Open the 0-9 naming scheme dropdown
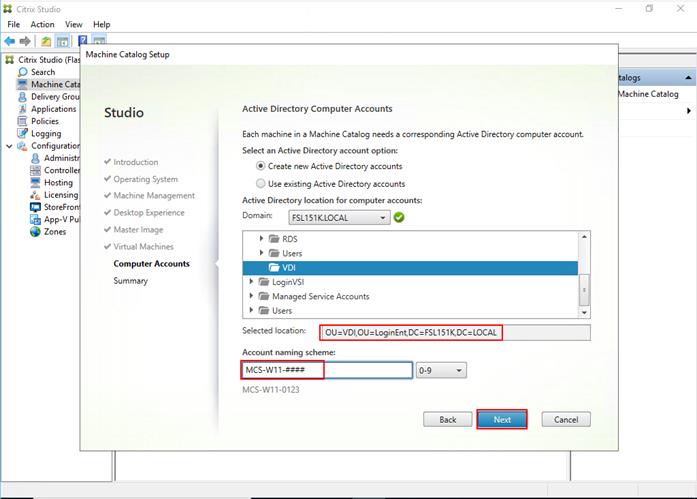 (x=441, y=370)
